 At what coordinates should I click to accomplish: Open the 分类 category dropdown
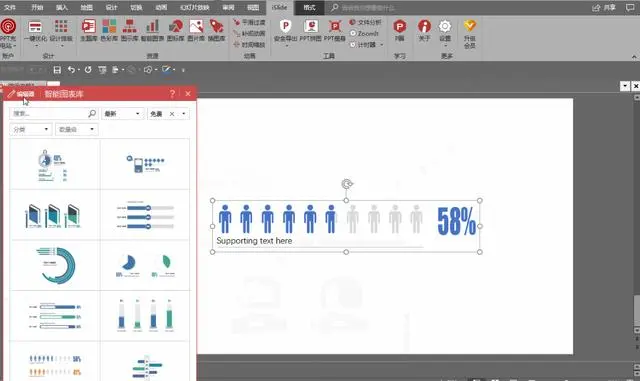tap(31, 129)
